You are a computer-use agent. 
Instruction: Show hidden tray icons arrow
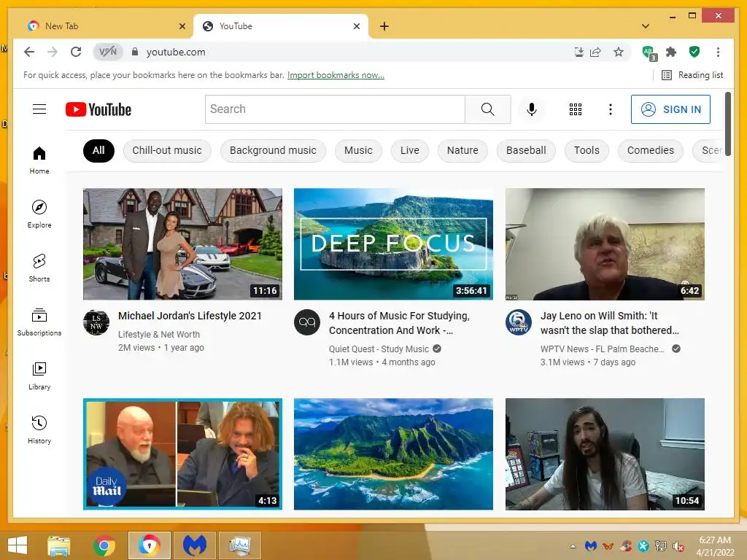click(573, 546)
